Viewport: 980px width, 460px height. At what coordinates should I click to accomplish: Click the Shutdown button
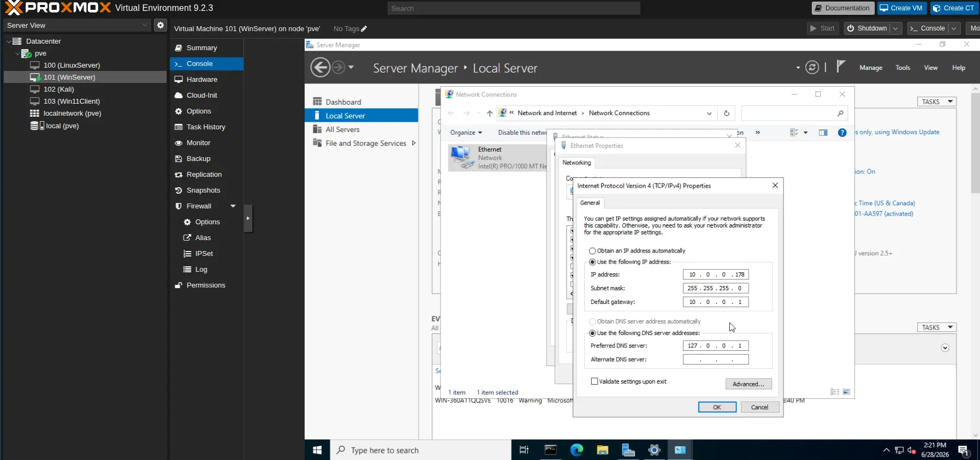tap(867, 28)
